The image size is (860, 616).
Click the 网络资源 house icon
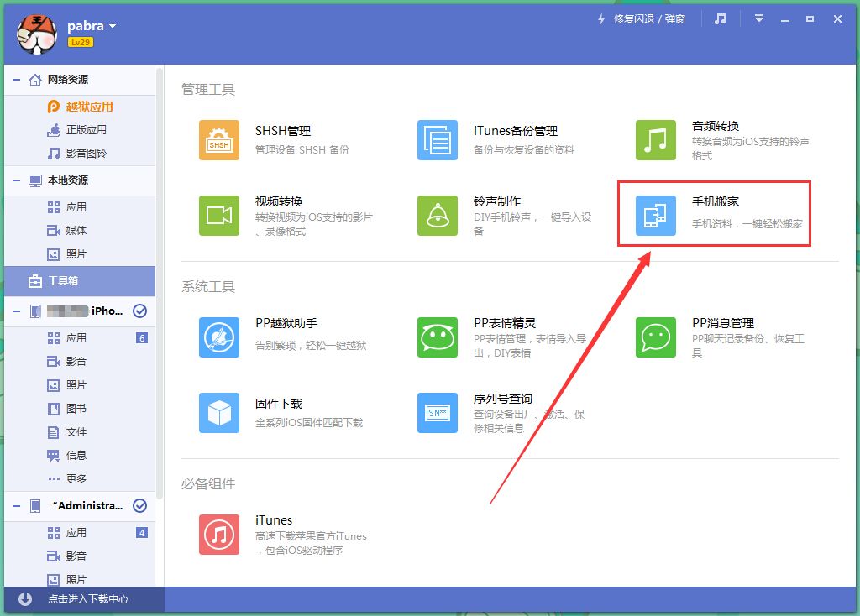tap(35, 80)
